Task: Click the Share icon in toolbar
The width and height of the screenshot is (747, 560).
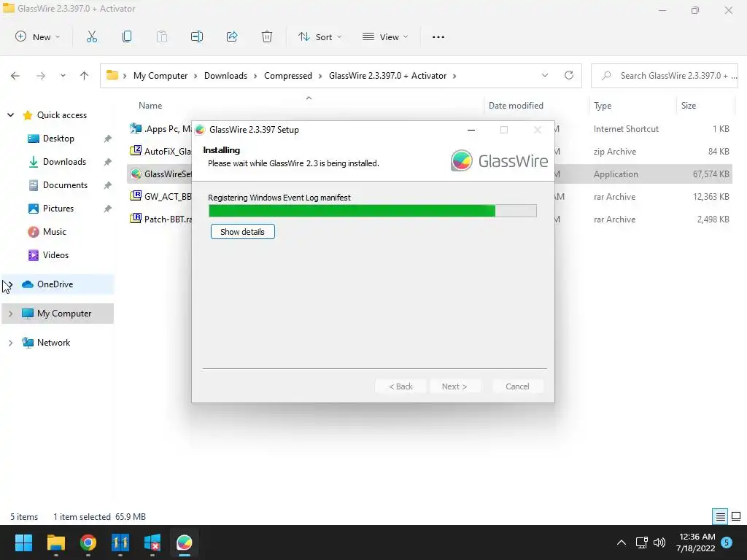Action: click(x=232, y=36)
